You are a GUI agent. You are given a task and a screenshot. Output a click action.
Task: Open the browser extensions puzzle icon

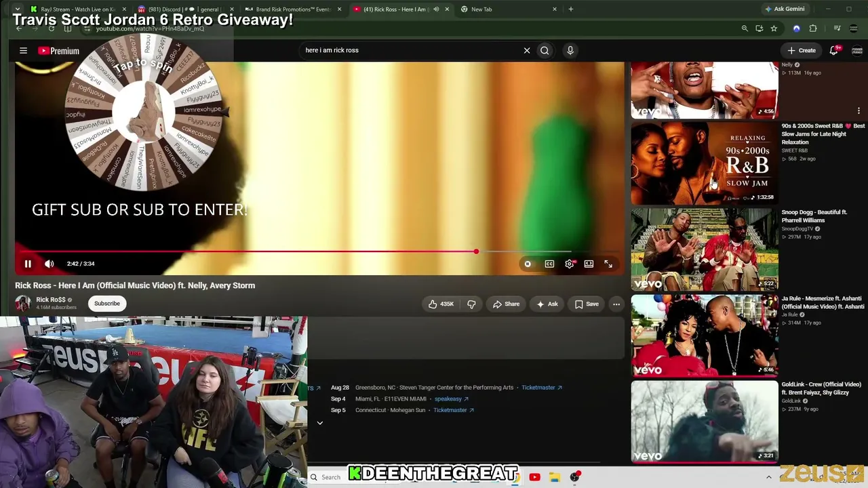pos(813,28)
